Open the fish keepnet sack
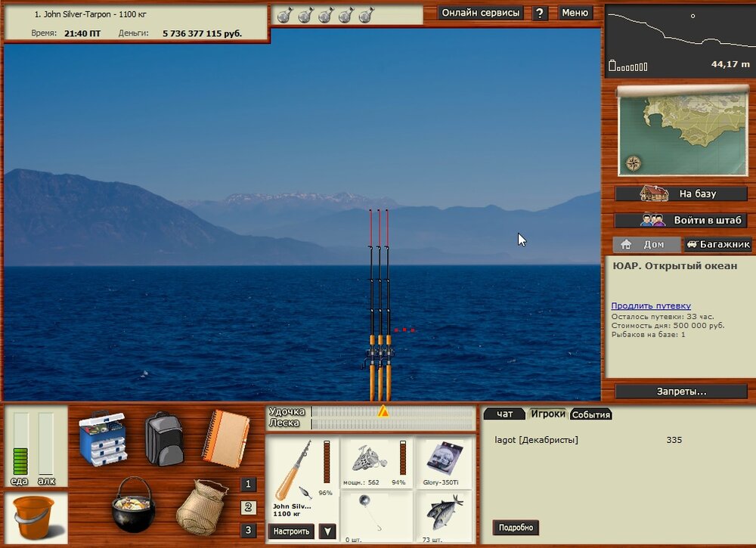756x548 pixels. pos(202,506)
